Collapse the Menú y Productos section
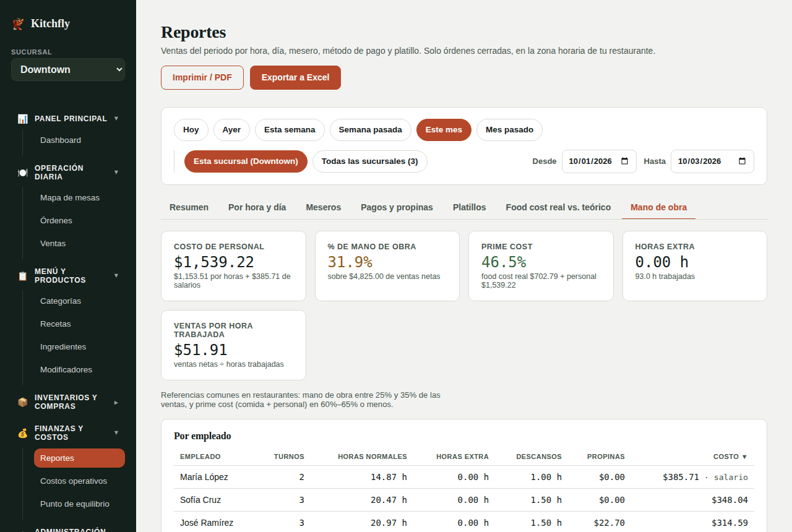The height and width of the screenshot is (532, 792). pos(116,275)
